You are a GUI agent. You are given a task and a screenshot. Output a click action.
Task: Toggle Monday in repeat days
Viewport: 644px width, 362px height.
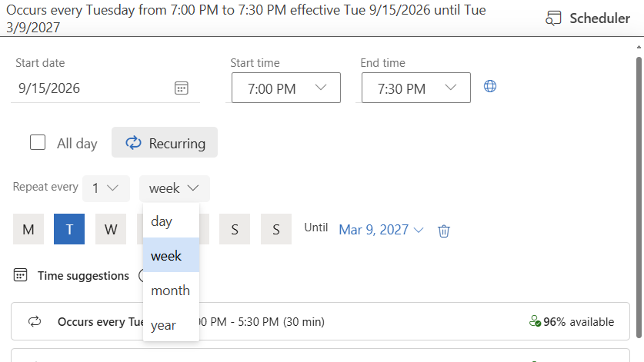tap(28, 229)
